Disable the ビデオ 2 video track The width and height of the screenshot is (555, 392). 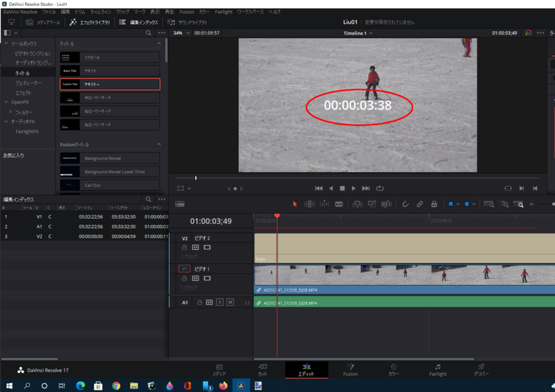pos(207,247)
